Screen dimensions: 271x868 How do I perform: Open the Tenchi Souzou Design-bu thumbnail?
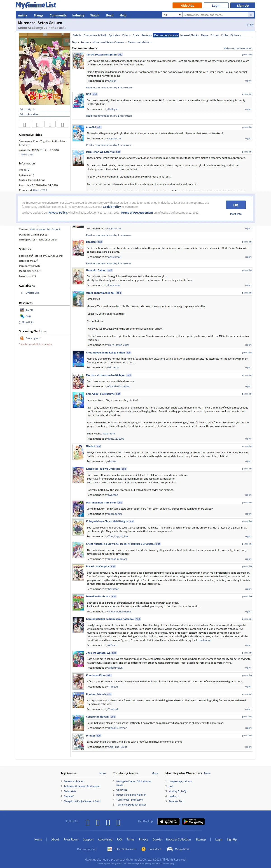tap(78, 61)
